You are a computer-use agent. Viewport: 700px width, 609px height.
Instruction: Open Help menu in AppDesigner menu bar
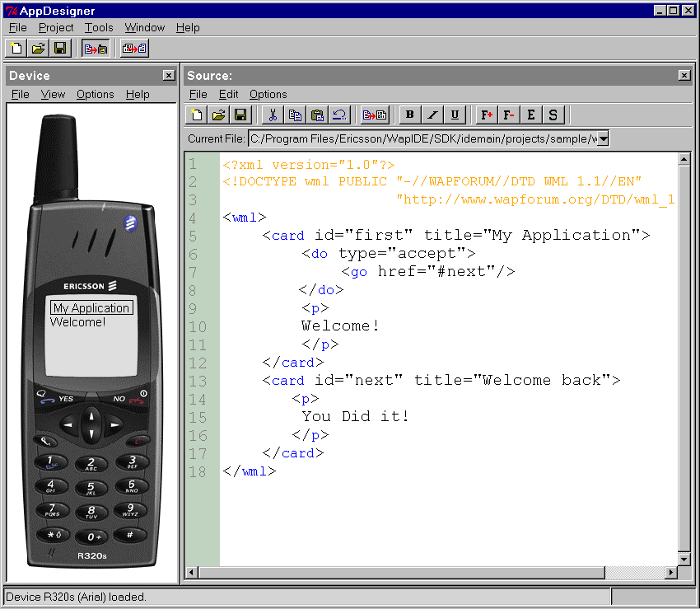188,28
